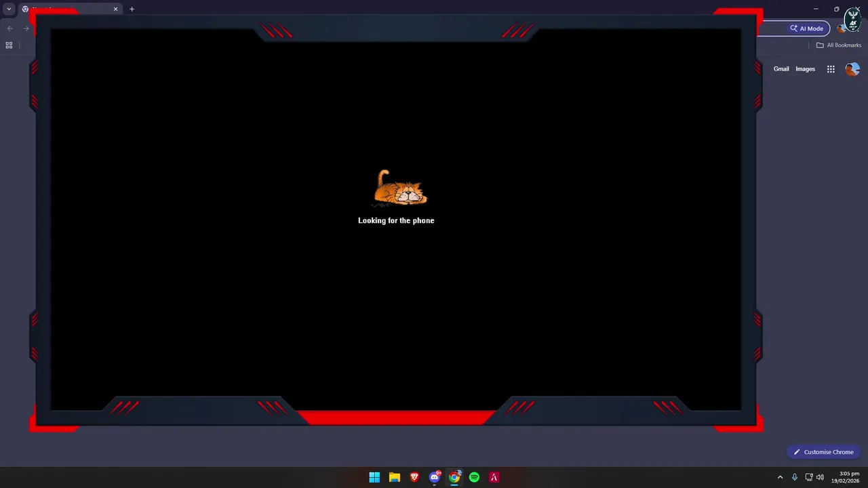
Task: Open File Explorer from taskbar
Action: (394, 477)
